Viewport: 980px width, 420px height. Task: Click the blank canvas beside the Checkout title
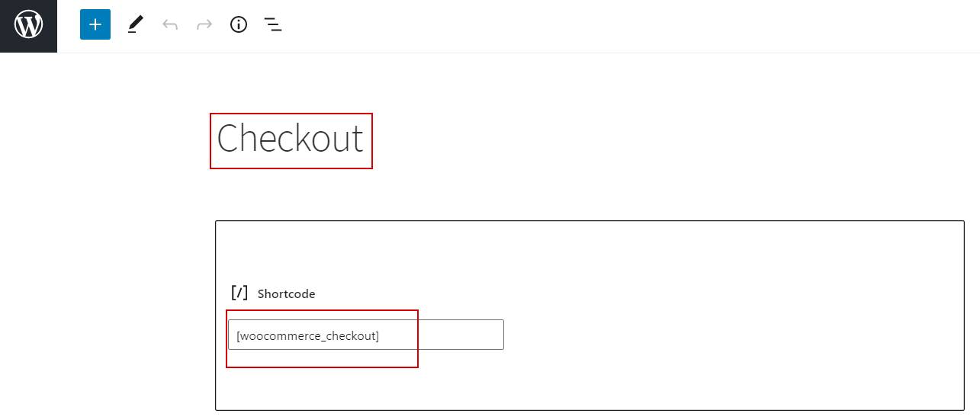tap(648, 139)
